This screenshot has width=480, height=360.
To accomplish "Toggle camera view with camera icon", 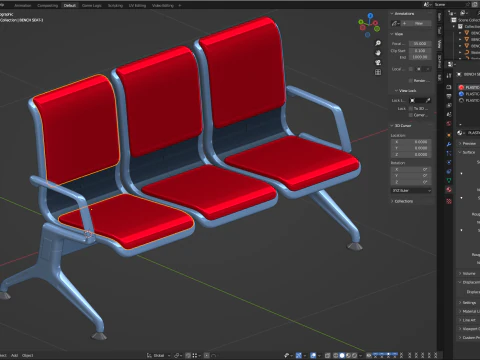I will (378, 62).
